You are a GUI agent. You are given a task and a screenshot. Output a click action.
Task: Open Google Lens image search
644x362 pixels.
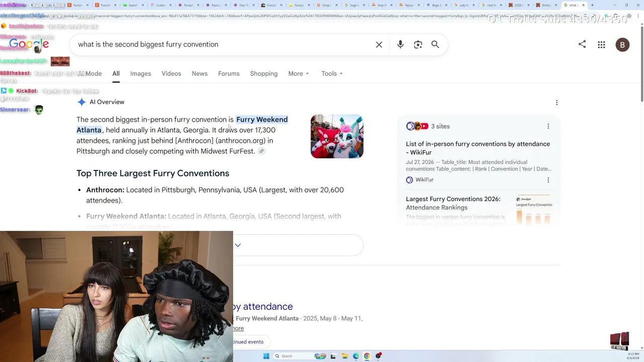418,45
